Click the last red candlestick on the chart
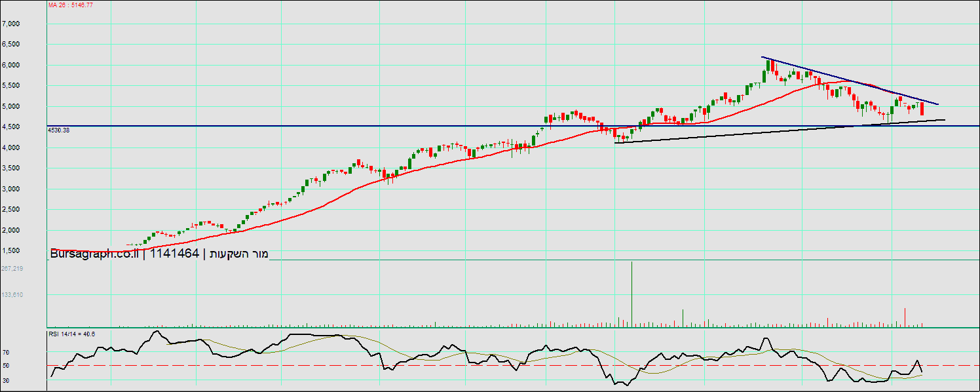The height and width of the screenshot is (392, 980). tap(922, 109)
